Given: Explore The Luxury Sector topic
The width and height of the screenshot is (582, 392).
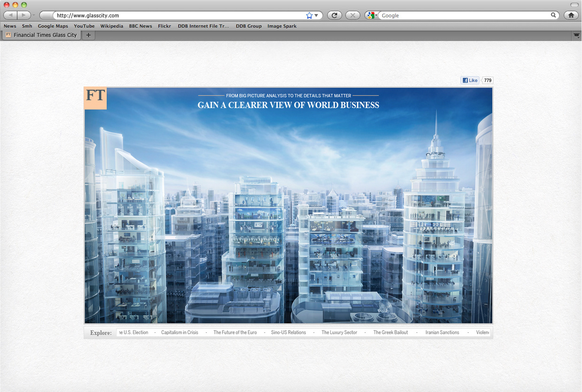Looking at the screenshot, I should (x=339, y=332).
